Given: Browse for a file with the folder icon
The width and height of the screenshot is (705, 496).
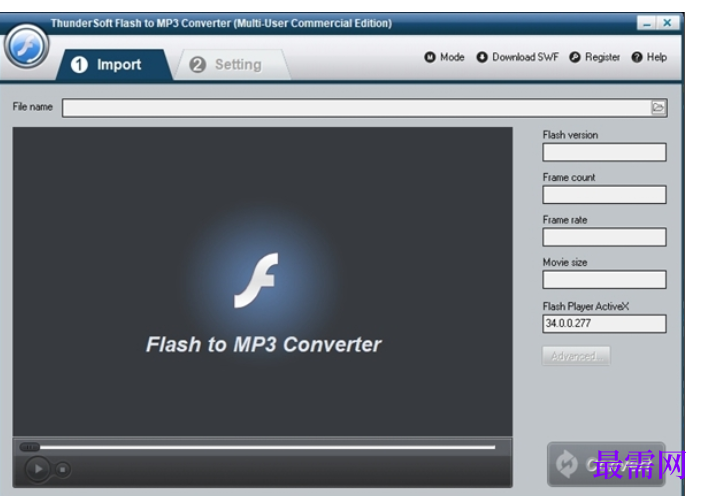Looking at the screenshot, I should (658, 107).
